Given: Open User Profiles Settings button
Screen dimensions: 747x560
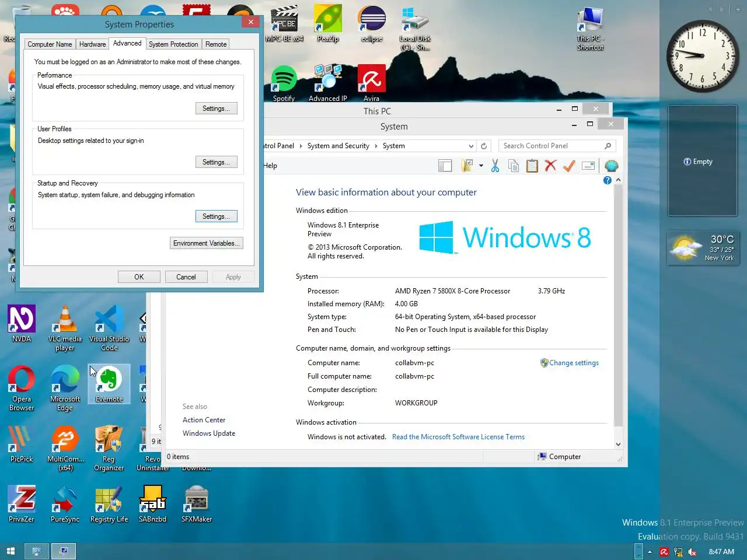Looking at the screenshot, I should coord(216,162).
